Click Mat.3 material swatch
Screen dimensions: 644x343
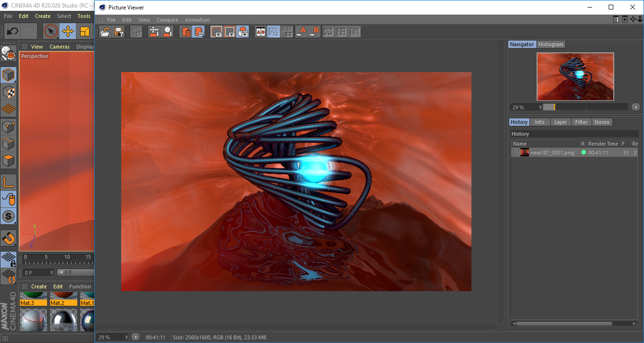33,299
